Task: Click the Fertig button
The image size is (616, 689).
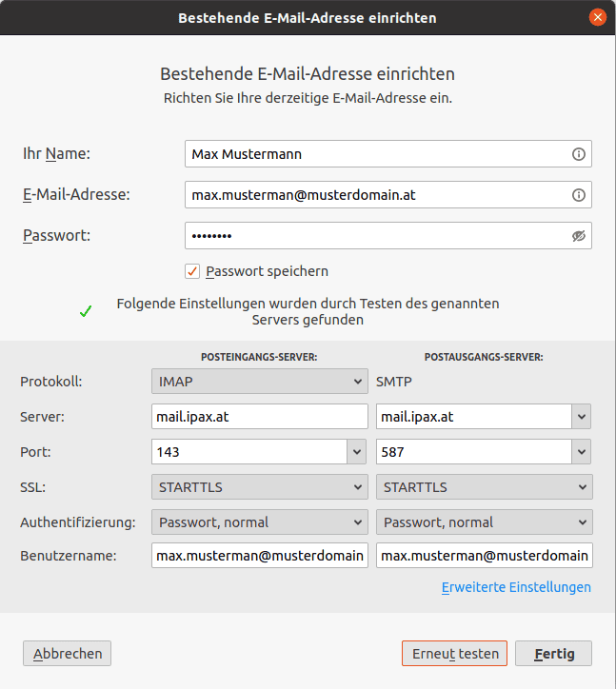Action: [x=553, y=654]
